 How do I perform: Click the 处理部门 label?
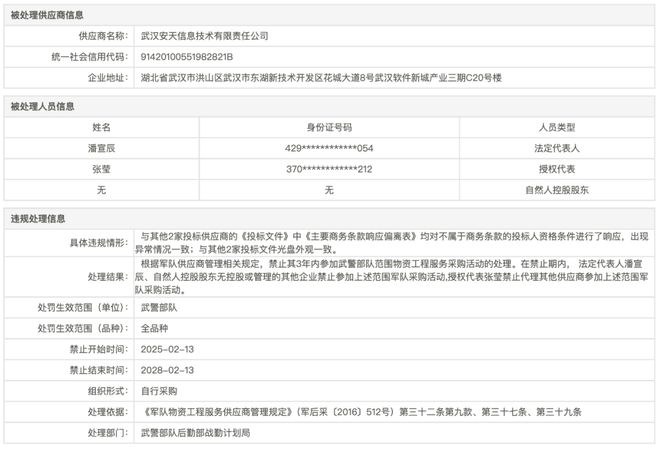108,433
